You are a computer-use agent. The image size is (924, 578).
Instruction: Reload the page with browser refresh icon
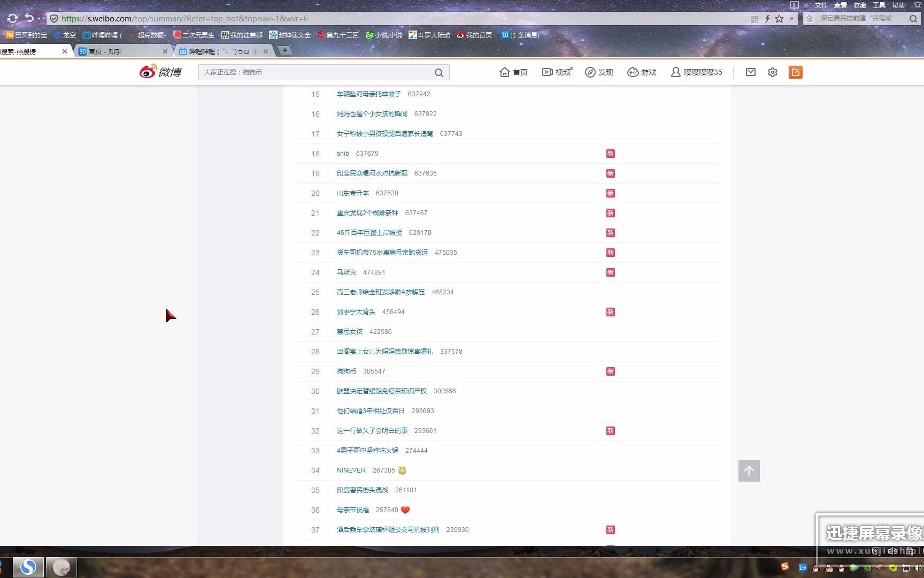12,19
